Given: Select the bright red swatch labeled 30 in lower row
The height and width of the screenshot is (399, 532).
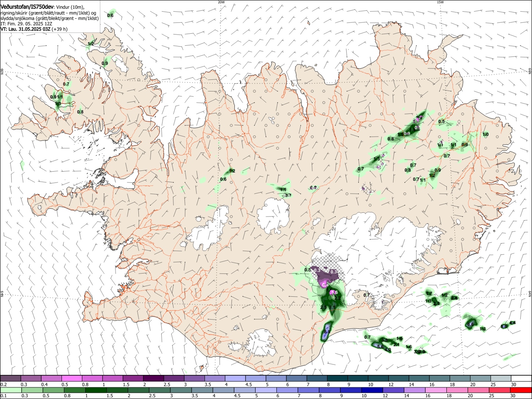Looking at the screenshot, I should coord(521,390).
